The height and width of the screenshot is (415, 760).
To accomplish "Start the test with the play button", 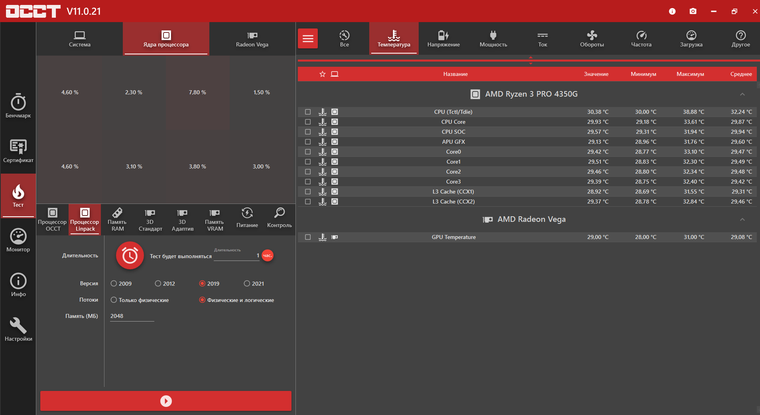I will tap(166, 401).
